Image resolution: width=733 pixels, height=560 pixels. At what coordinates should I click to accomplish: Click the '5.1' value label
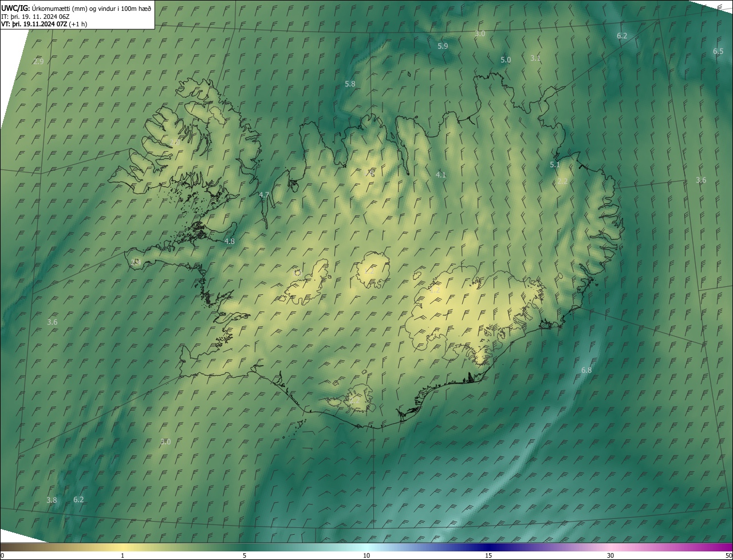[555, 164]
